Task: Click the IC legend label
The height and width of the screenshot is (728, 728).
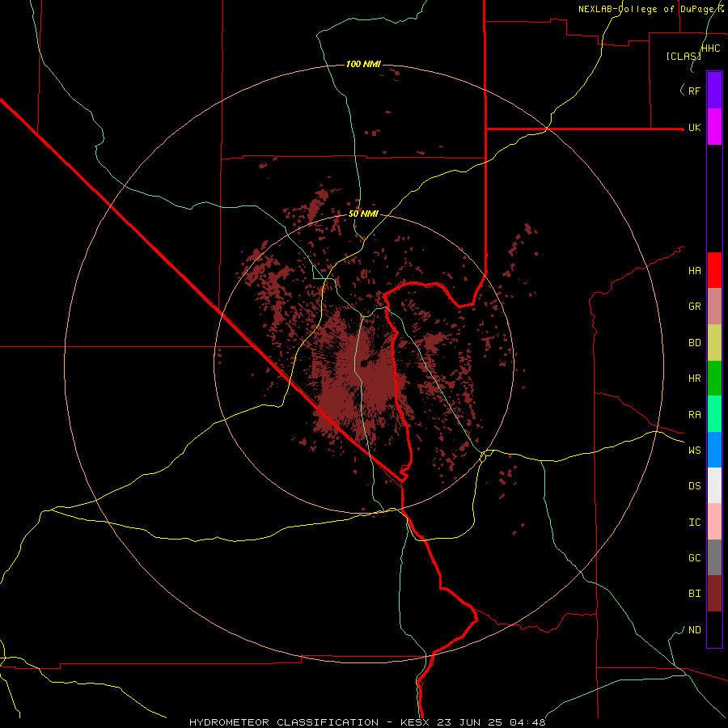Action: [x=694, y=523]
